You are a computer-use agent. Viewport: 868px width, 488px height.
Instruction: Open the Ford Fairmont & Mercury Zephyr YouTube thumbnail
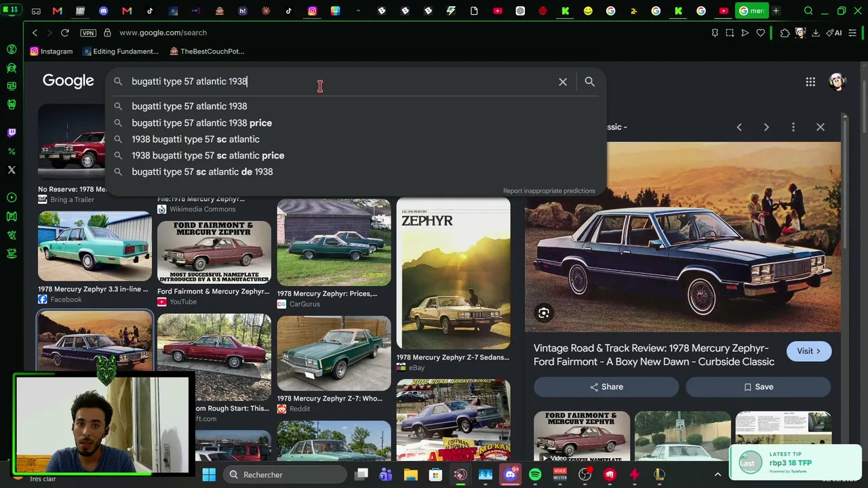point(214,252)
